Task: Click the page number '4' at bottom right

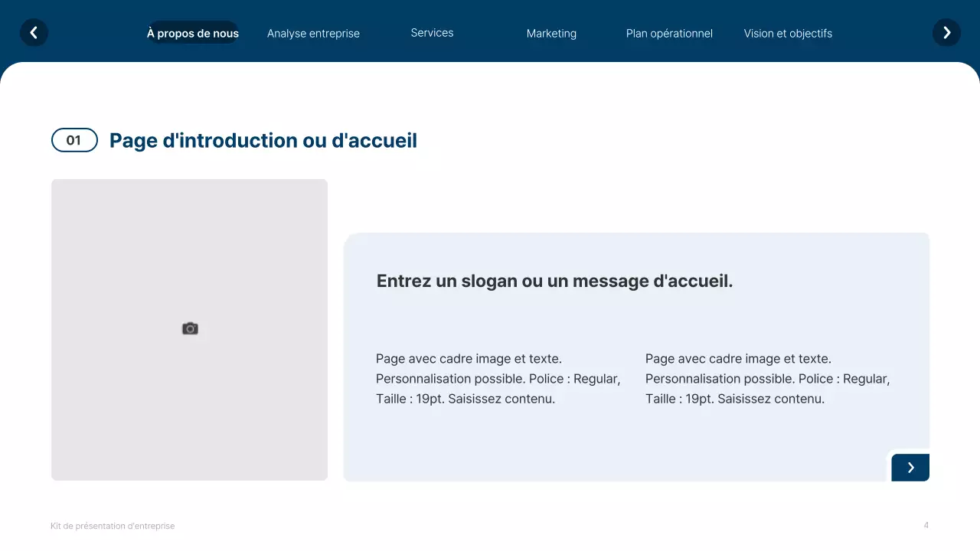Action: [926, 526]
